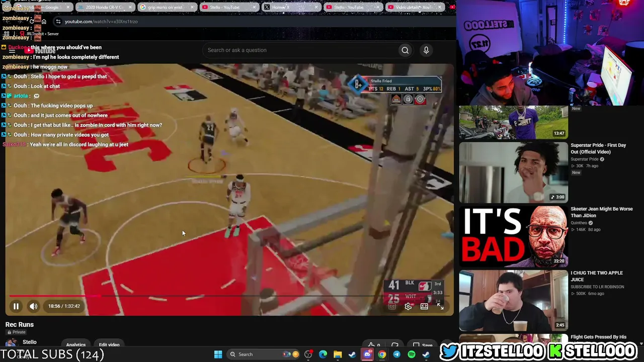Open the YouTube hamburger guide menu
This screenshot has width=644, height=362.
pyautogui.click(x=12, y=50)
